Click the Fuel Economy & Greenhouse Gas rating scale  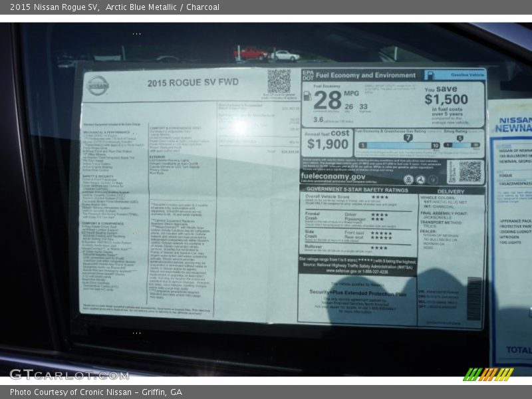coord(399,142)
